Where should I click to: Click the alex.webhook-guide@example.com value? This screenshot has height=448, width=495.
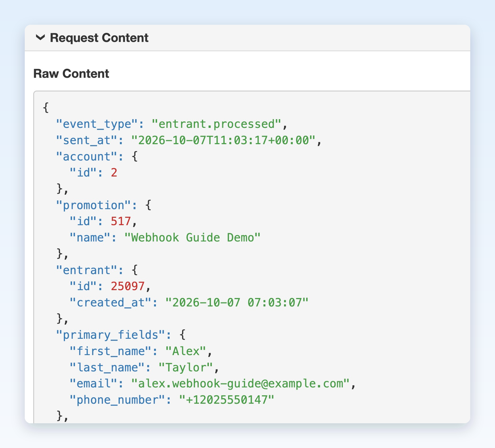coord(240,384)
